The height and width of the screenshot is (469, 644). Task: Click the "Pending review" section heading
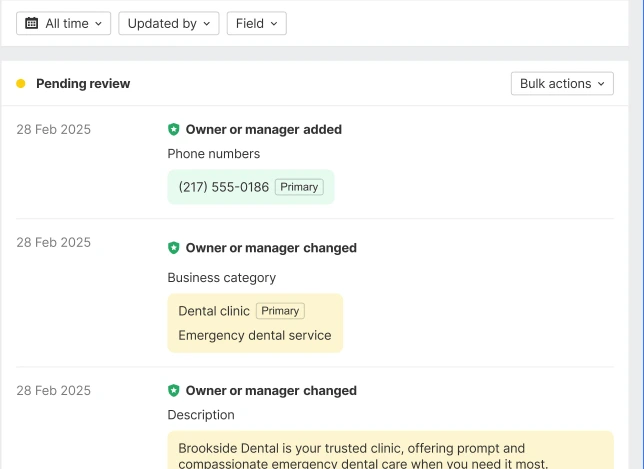point(83,84)
